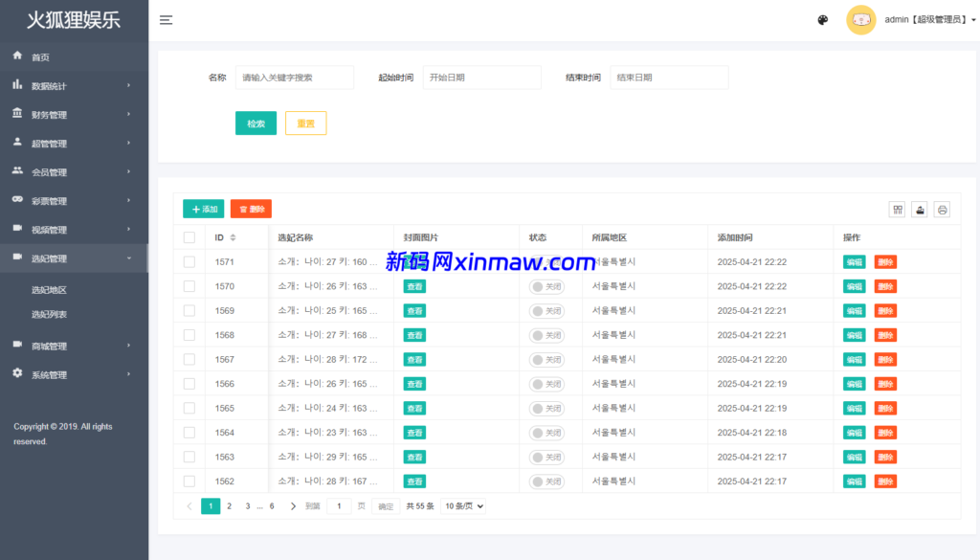The image size is (980, 560).
Task: Collapse the 选妃管理 submenu chevron
Action: coord(129,258)
